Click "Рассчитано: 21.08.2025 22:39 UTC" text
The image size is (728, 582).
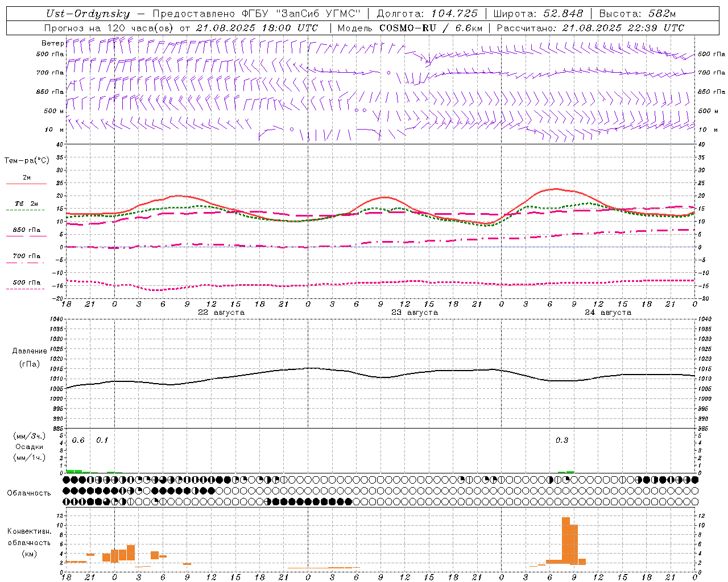click(590, 28)
